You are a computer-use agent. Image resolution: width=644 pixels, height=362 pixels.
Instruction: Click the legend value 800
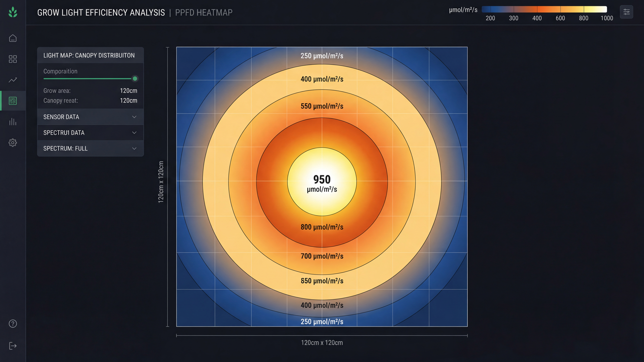coord(584,18)
